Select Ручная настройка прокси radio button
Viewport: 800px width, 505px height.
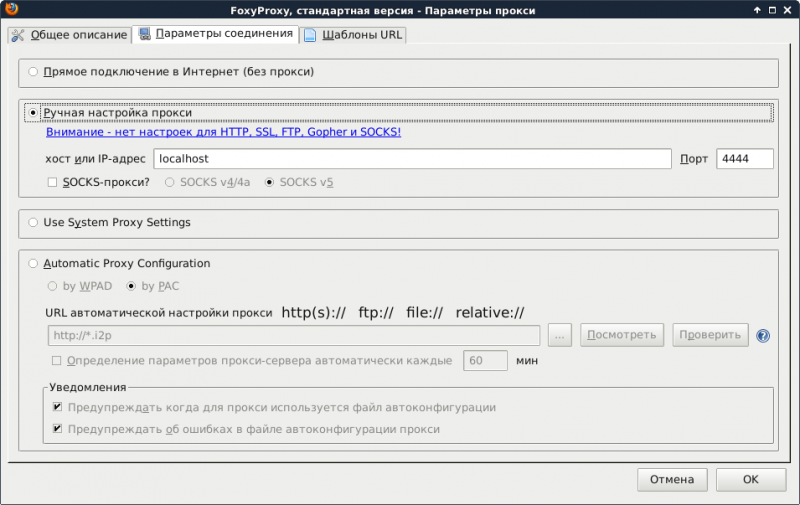pyautogui.click(x=34, y=113)
